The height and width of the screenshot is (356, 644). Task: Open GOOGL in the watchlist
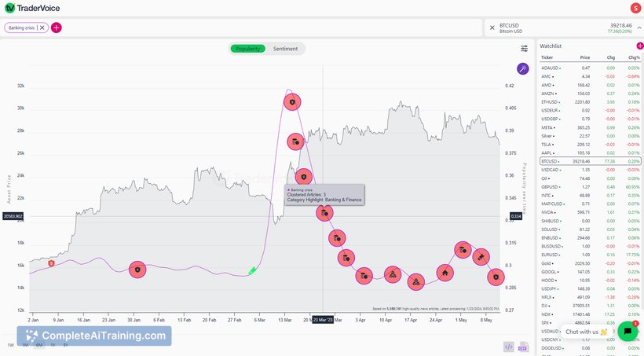[590, 272]
